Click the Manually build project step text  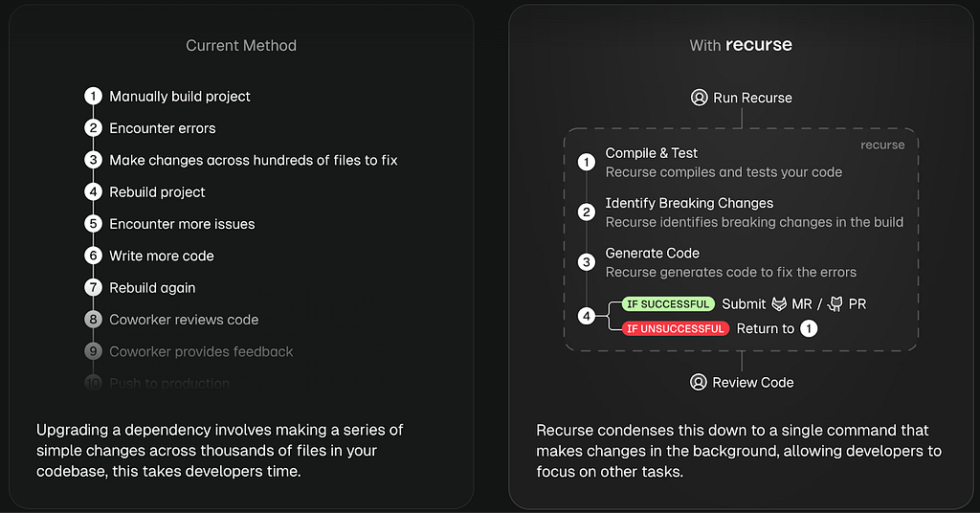tap(180, 97)
